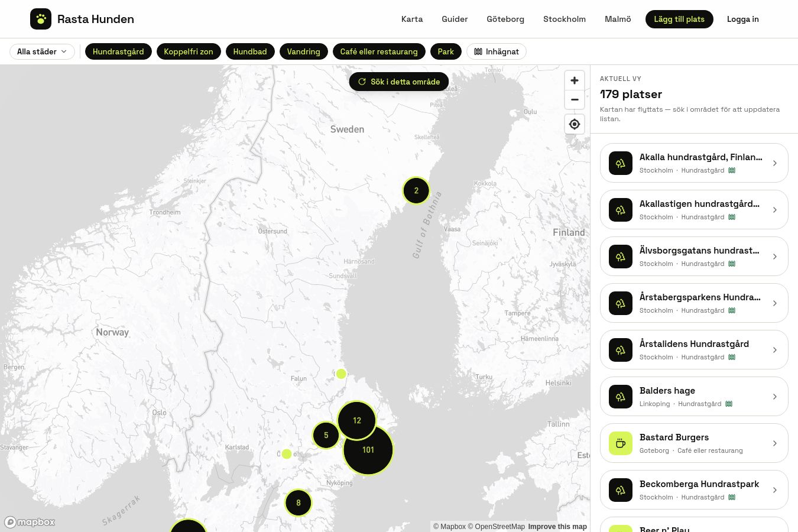Screen dimensions: 798x532
Task: Click the locate me geolocation button
Action: (x=575, y=124)
